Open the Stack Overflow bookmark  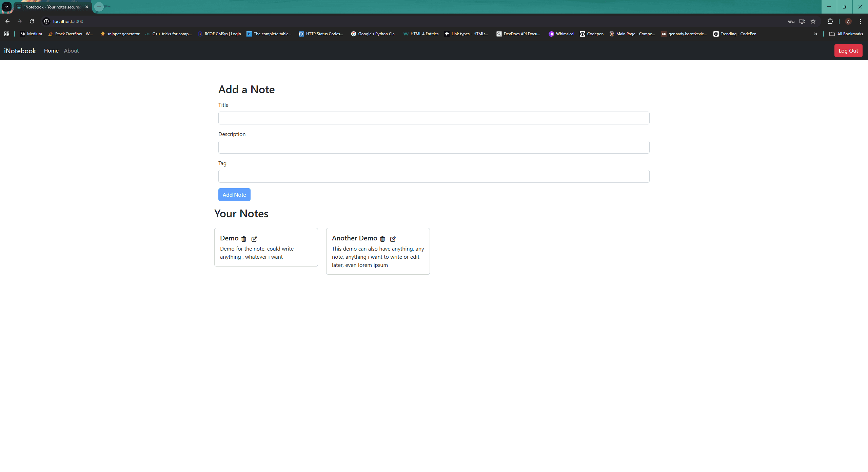pos(71,34)
